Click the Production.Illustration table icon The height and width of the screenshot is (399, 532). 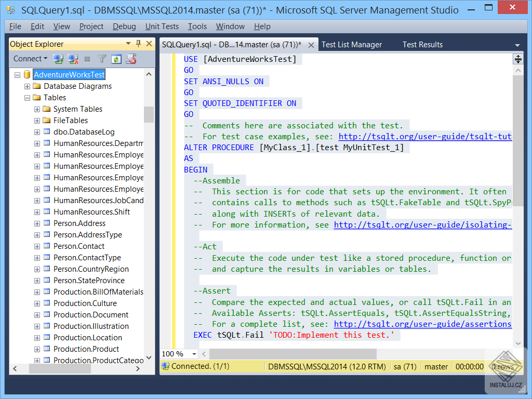click(x=47, y=326)
